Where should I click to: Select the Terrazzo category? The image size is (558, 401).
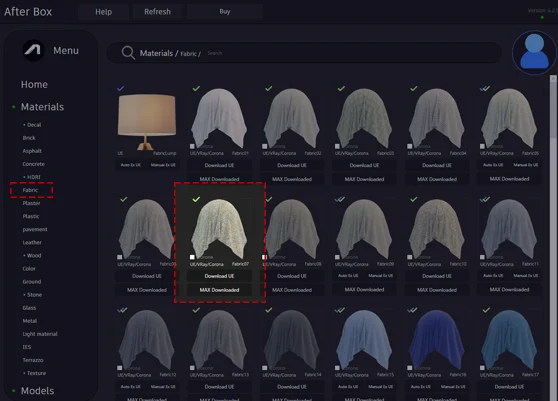point(33,360)
